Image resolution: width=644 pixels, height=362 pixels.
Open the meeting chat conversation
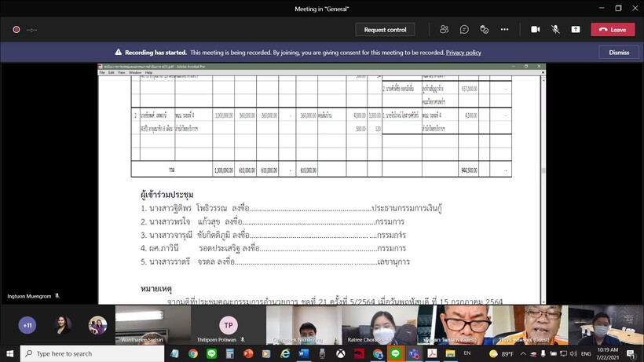[x=464, y=29]
